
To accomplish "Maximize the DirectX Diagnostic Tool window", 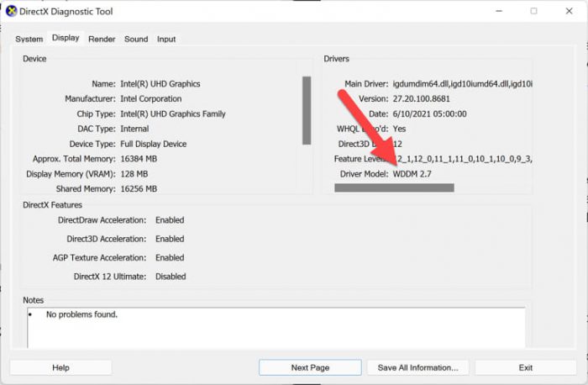I will (x=533, y=11).
